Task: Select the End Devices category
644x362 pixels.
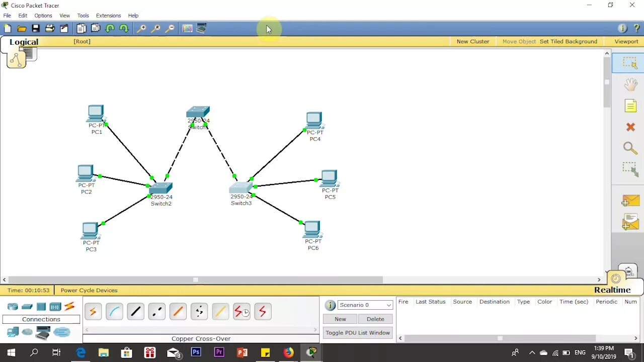Action: [13, 332]
